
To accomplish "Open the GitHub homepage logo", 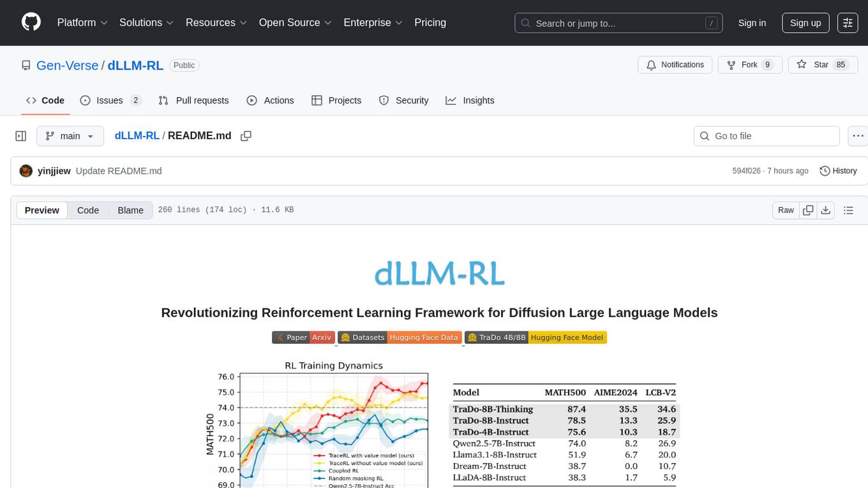I will (x=31, y=22).
